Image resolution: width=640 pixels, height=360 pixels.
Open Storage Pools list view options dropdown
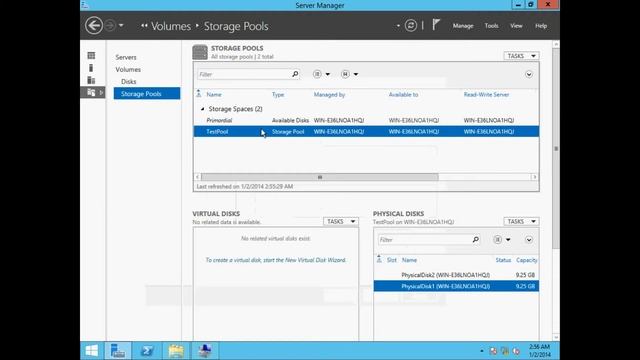pyautogui.click(x=322, y=74)
